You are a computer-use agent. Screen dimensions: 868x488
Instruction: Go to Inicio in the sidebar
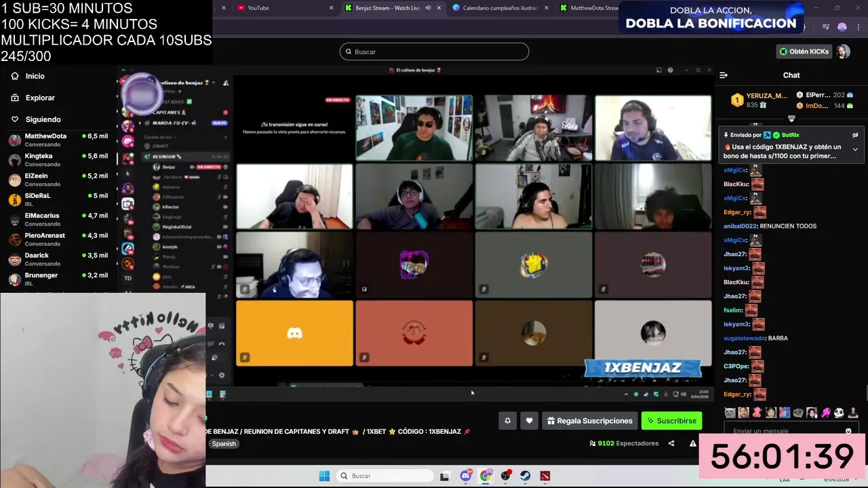pos(28,76)
